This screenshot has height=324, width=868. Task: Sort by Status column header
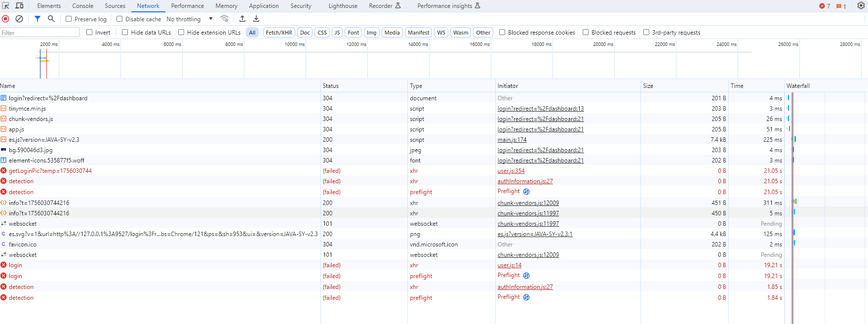pos(364,86)
